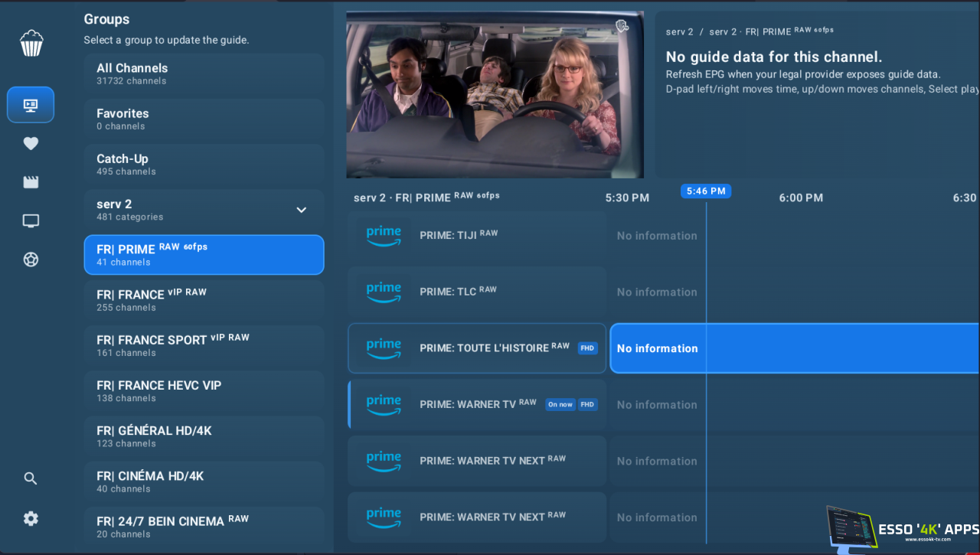Select the Favorites group
This screenshot has height=555, width=980.
(x=204, y=119)
